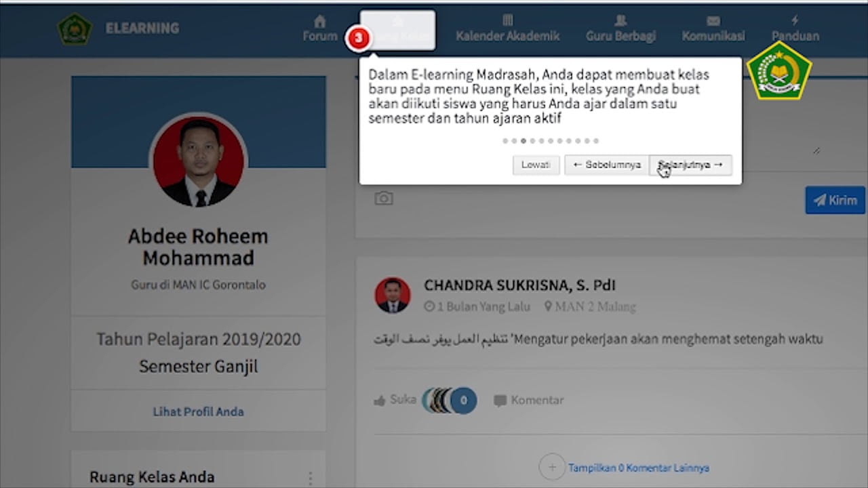Open Lihat Profil Anda link
This screenshot has width=868, height=488.
[x=198, y=411]
